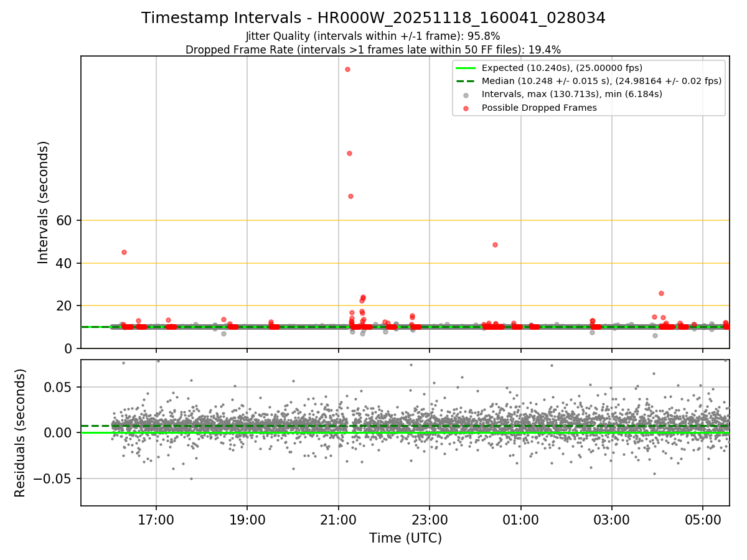Viewport: 747px width, 560px height.
Task: Click the 'Time (UTC)' x-axis label
Action: click(x=405, y=538)
